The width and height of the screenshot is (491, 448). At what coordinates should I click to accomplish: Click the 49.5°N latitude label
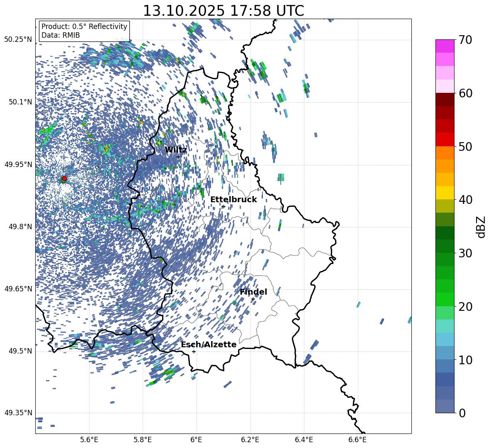coord(20,351)
